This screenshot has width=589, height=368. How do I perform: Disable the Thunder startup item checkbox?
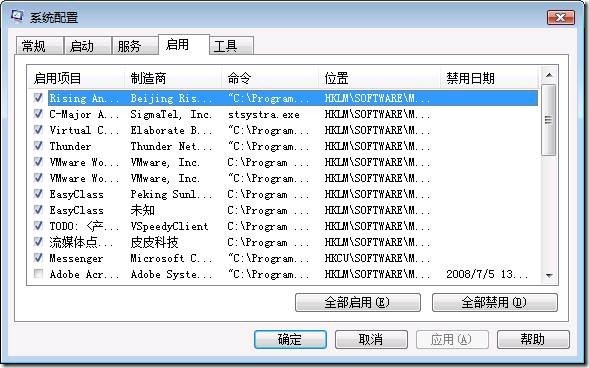tap(38, 146)
